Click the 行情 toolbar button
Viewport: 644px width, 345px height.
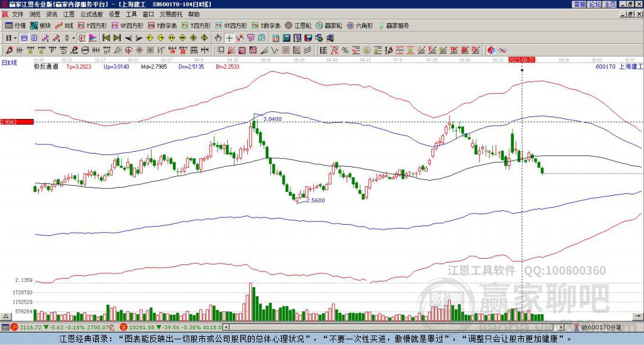[x=16, y=26]
